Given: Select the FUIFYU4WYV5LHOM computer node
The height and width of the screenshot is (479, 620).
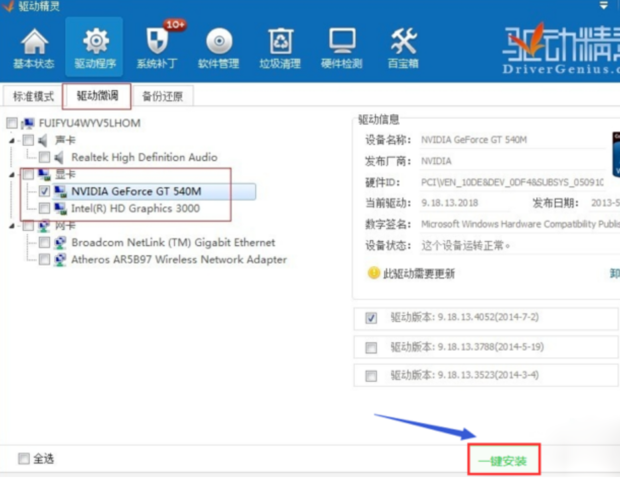Looking at the screenshot, I should [89, 123].
